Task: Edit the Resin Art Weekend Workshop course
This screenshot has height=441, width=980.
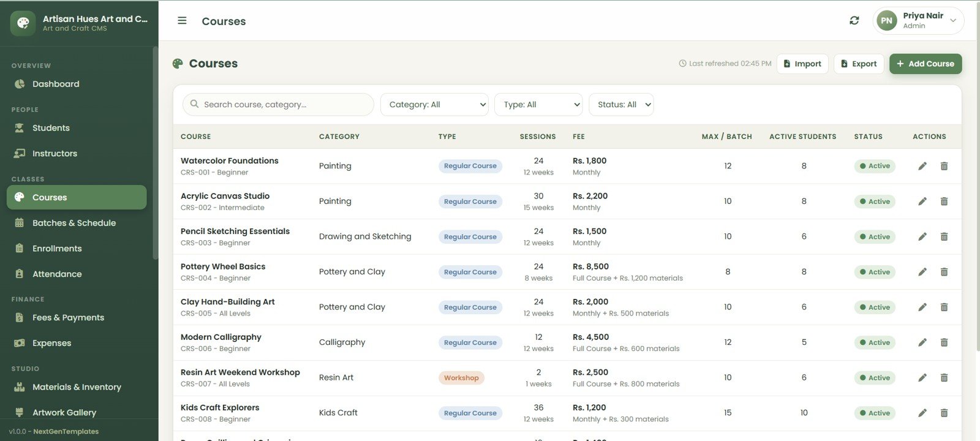Action: (922, 378)
